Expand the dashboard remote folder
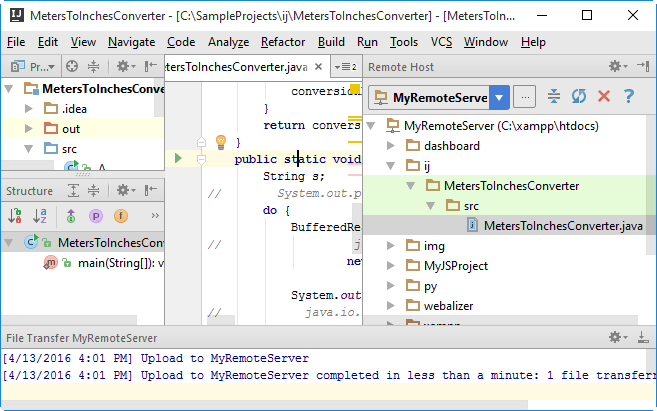Viewport: 657px width, 411px height. tap(391, 146)
